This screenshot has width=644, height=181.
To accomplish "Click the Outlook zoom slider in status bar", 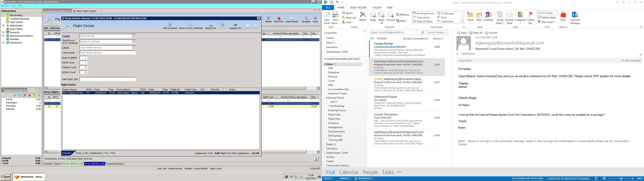I will pyautogui.click(x=621, y=179).
